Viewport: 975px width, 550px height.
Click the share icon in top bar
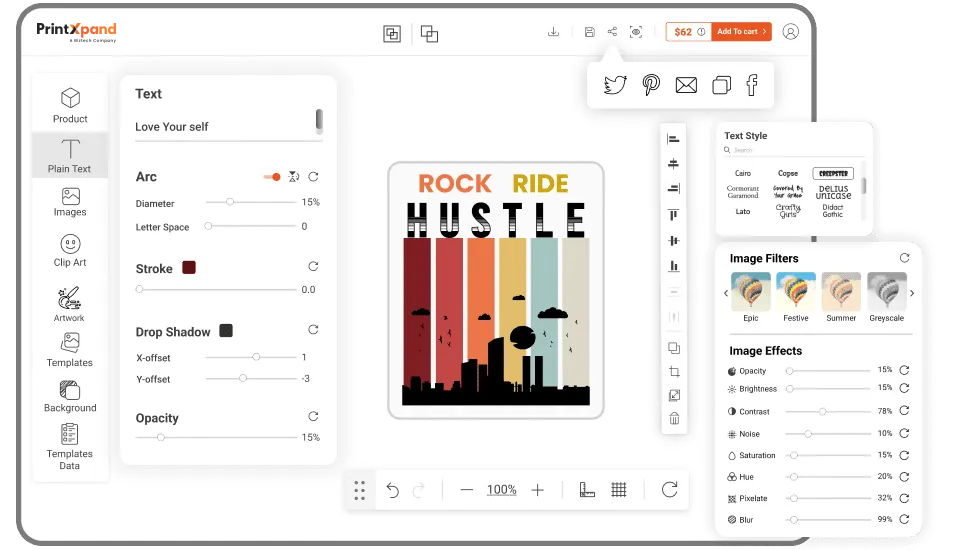tap(612, 31)
